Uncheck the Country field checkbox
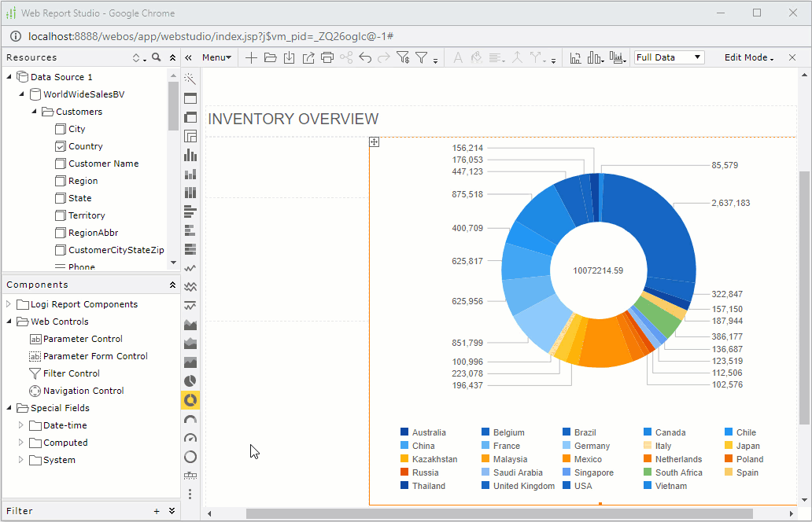 [x=61, y=146]
